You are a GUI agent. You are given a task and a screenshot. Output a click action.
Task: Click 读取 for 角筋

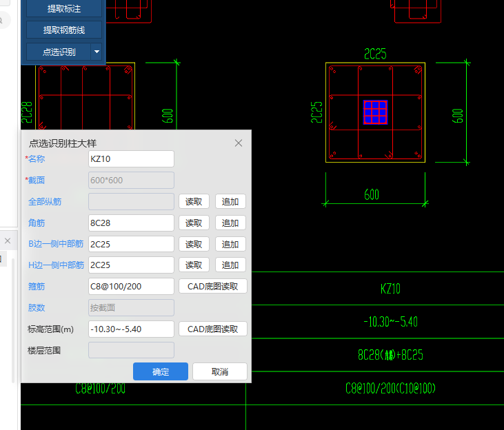pyautogui.click(x=194, y=223)
